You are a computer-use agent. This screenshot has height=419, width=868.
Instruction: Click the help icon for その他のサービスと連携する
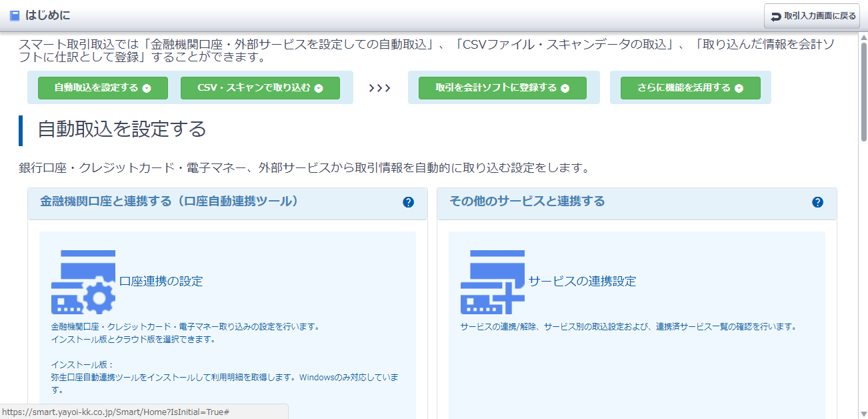[817, 202]
